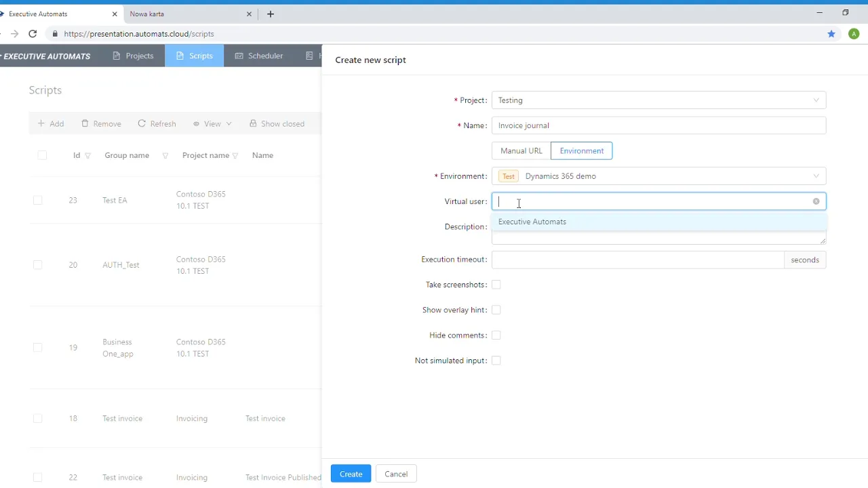Image resolution: width=868 pixels, height=488 pixels.
Task: Click the Scheduler calendar icon
Action: tap(239, 56)
